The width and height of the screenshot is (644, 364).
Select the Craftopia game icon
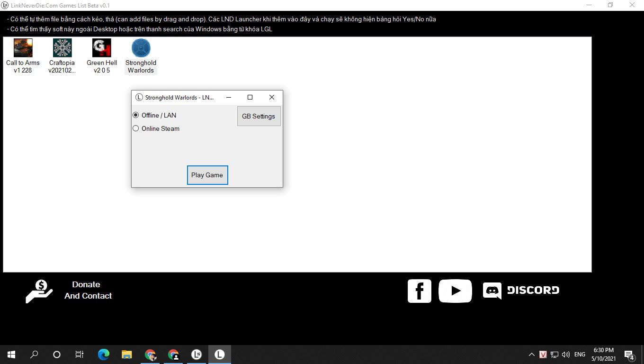click(62, 48)
